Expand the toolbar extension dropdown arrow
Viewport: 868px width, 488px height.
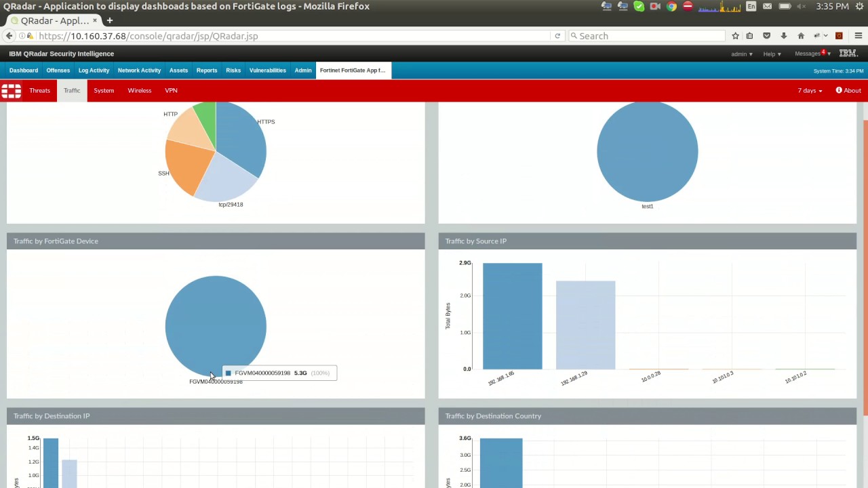tap(825, 36)
